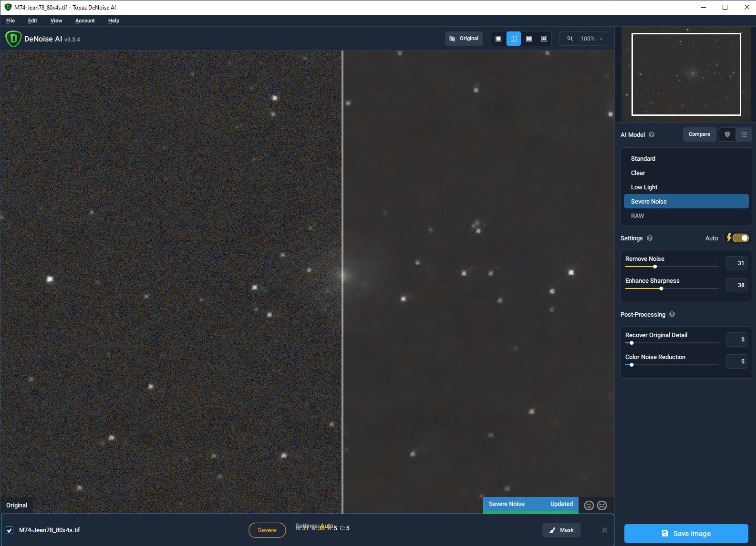Open the Account menu

coord(85,21)
